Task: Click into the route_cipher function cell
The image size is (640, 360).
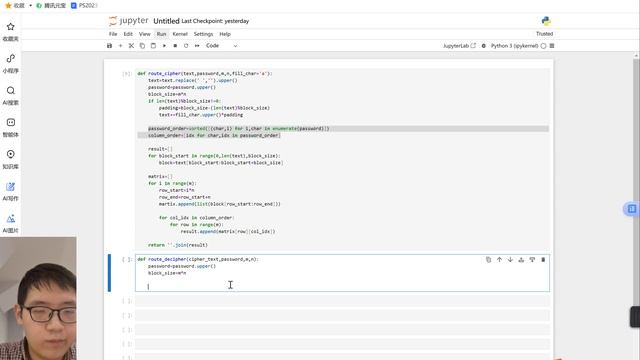Action: (342, 159)
